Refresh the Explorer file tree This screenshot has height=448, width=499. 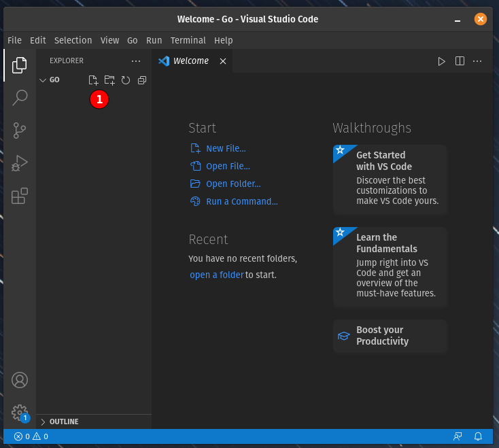(126, 80)
